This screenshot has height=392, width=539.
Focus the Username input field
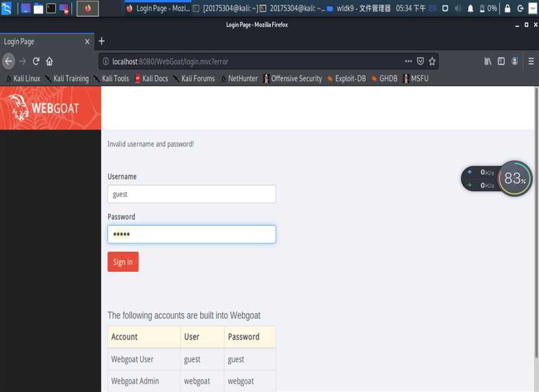192,194
